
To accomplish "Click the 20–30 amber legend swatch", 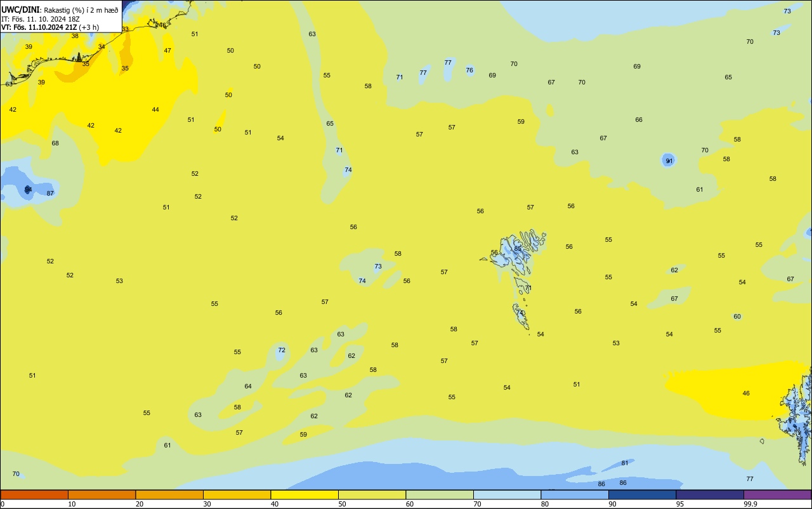I will click(169, 494).
